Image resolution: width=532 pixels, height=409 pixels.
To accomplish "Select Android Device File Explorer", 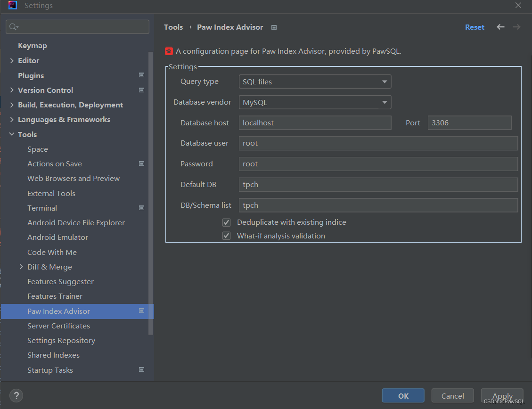I will coord(76,223).
